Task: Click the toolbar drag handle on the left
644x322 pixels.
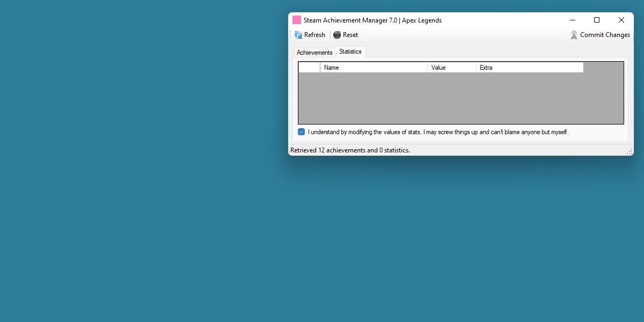Action: [291, 34]
